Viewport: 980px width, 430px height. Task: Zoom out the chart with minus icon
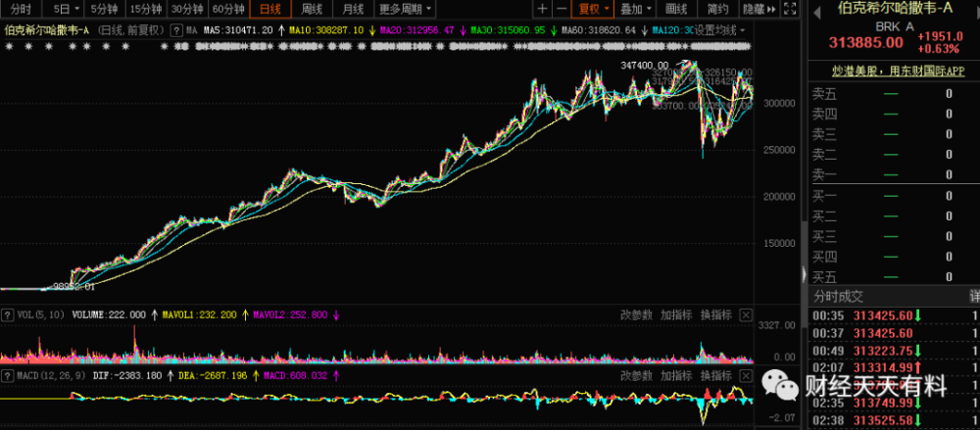562,9
